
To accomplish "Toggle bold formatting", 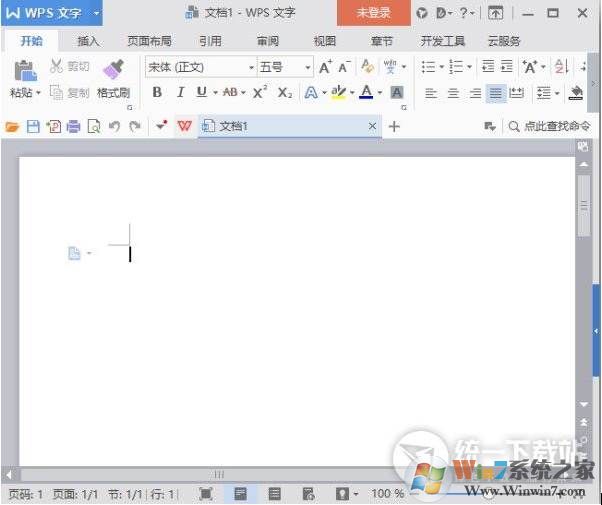I will (x=157, y=92).
